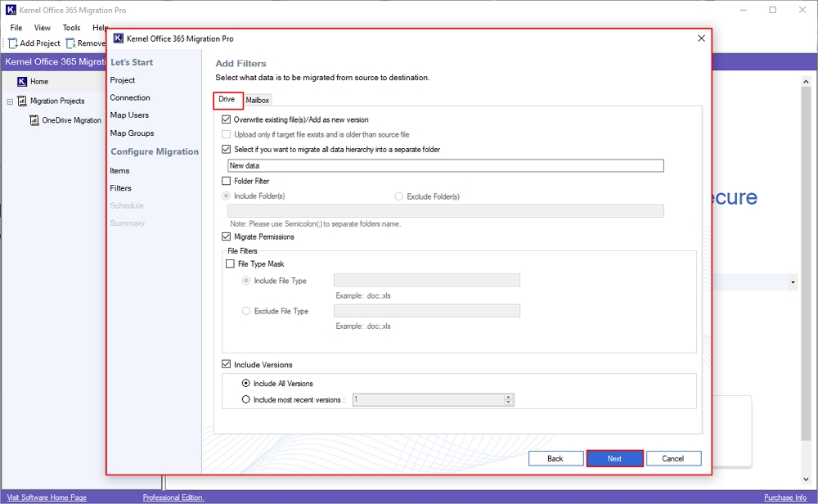Open the dropdown arrow behind dialog
818x504 pixels.
pos(793,282)
